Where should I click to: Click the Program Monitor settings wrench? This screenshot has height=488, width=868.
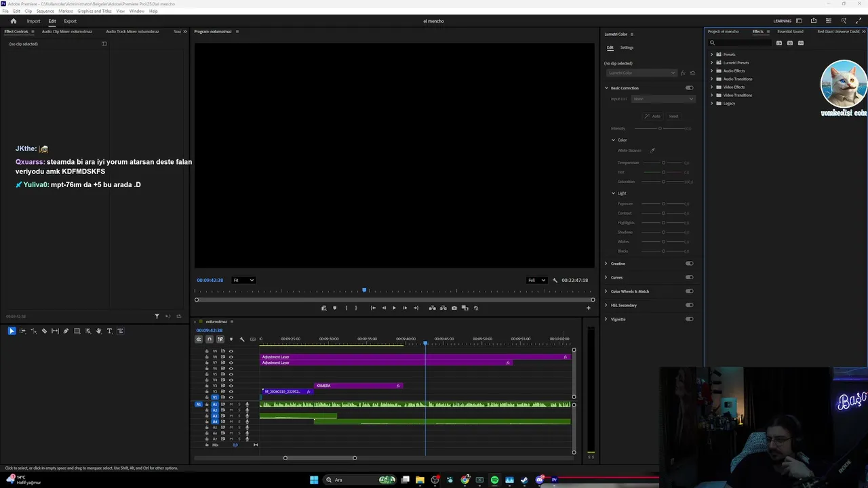coord(555,280)
